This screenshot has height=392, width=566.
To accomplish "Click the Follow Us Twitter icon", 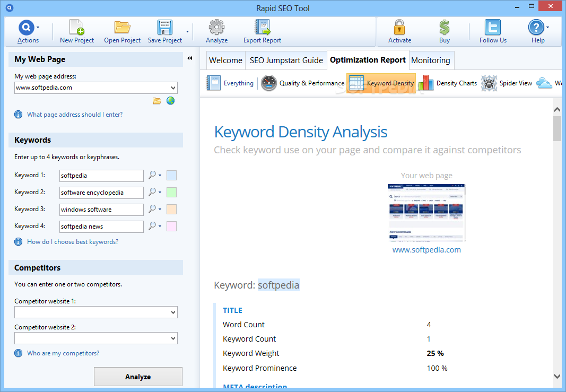I will pos(493,28).
